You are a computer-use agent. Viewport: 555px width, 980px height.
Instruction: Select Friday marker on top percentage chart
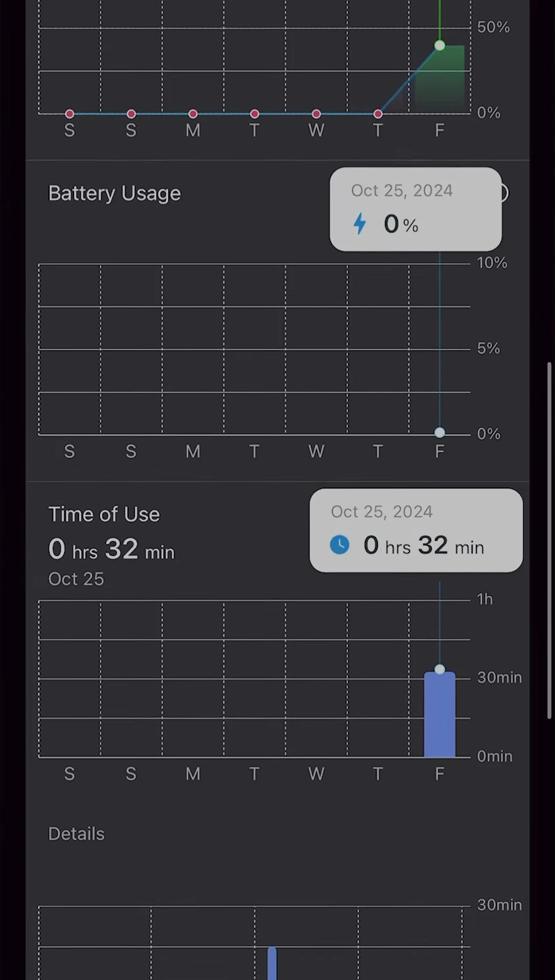click(440, 46)
